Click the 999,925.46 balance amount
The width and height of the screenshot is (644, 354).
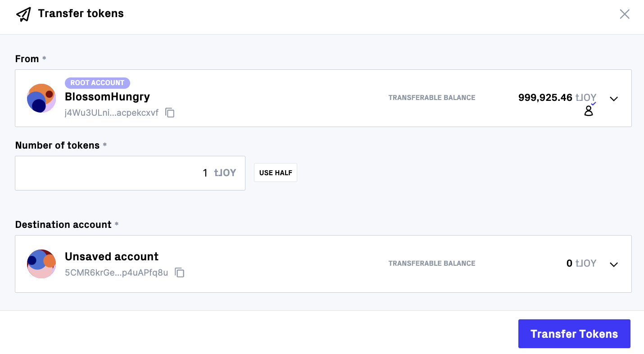(545, 97)
